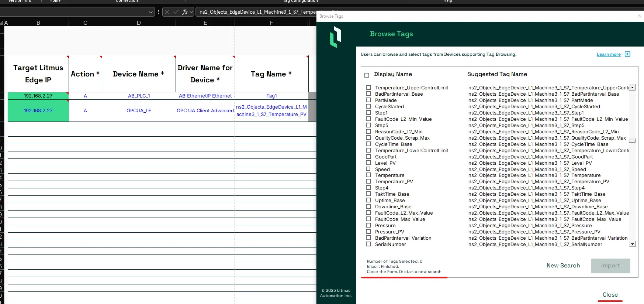This screenshot has width=644, height=304.
Task: Click the suggested tag name ending in S7_Step4
Action: point(526,188)
